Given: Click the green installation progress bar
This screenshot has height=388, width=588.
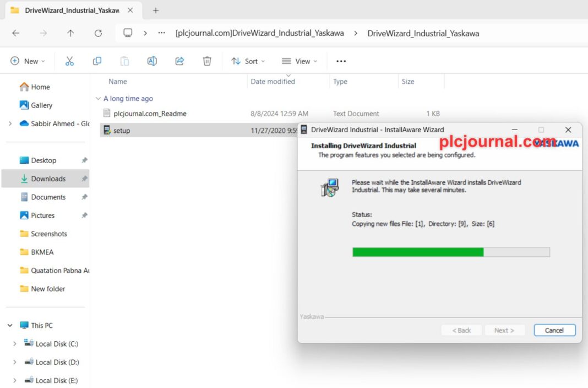Looking at the screenshot, I should point(451,252).
